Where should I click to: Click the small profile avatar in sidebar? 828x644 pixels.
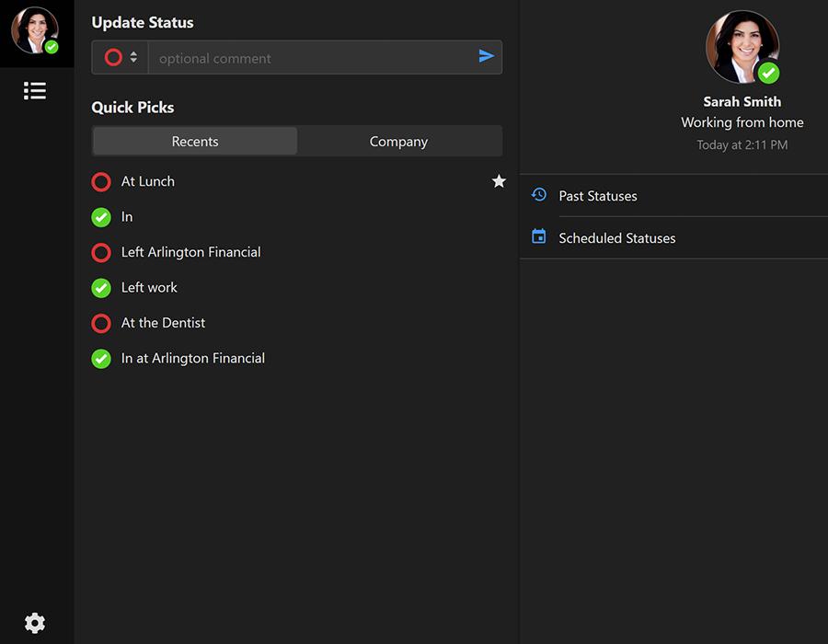[35, 30]
